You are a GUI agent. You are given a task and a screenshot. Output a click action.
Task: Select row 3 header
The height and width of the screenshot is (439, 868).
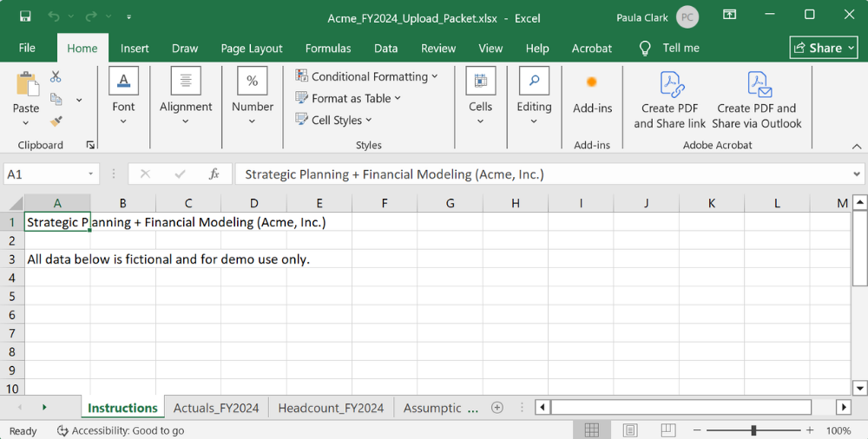[12, 259]
